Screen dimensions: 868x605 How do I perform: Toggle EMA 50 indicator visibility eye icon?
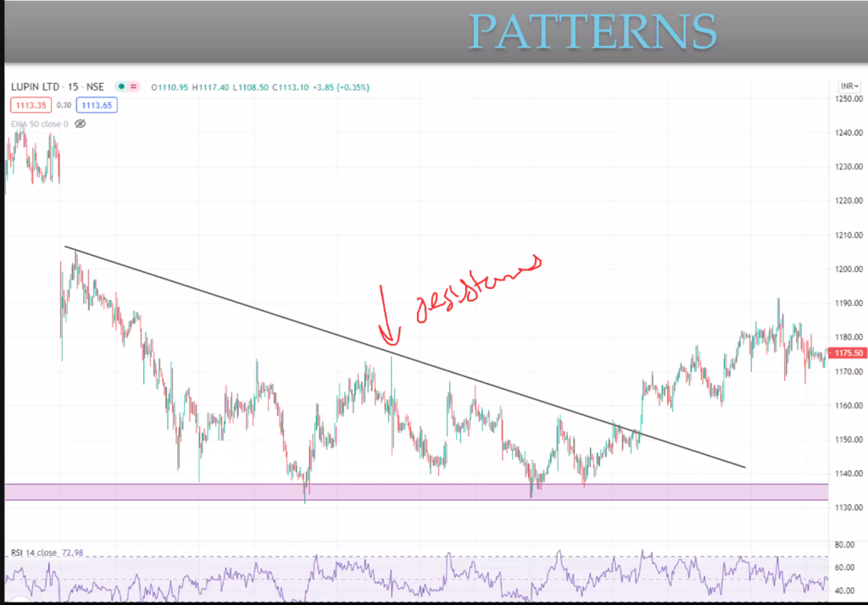(81, 124)
